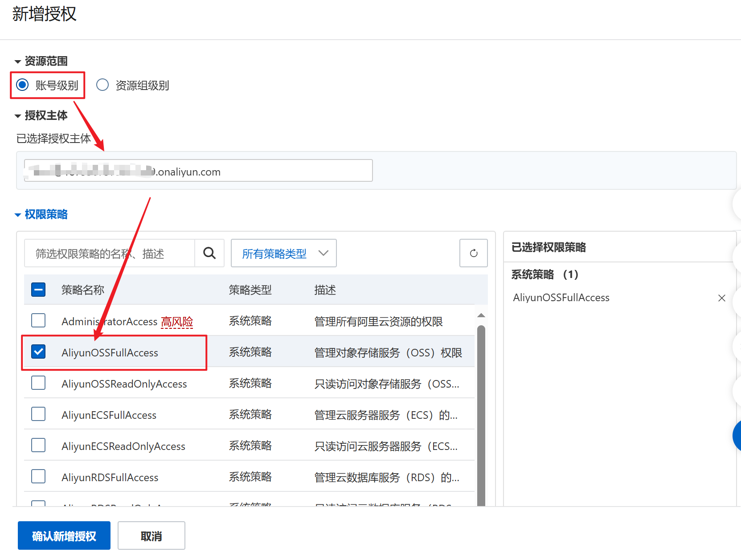The height and width of the screenshot is (560, 741).
Task: Collapse the 权限策略 section
Action: 18,215
